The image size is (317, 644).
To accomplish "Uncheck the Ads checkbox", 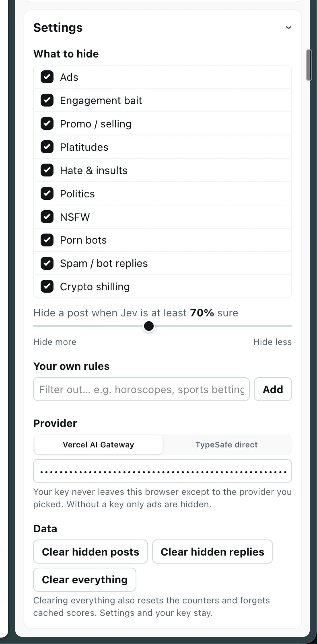I will pos(47,77).
